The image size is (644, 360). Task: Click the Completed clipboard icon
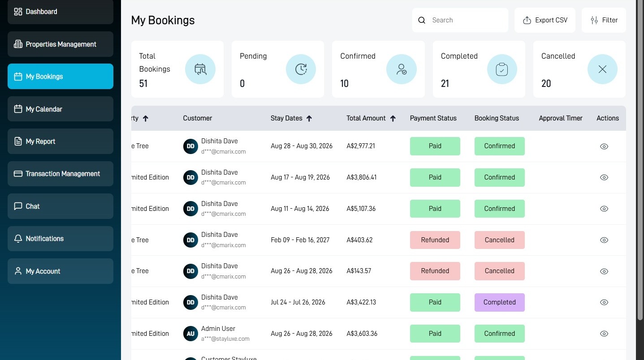[502, 69]
